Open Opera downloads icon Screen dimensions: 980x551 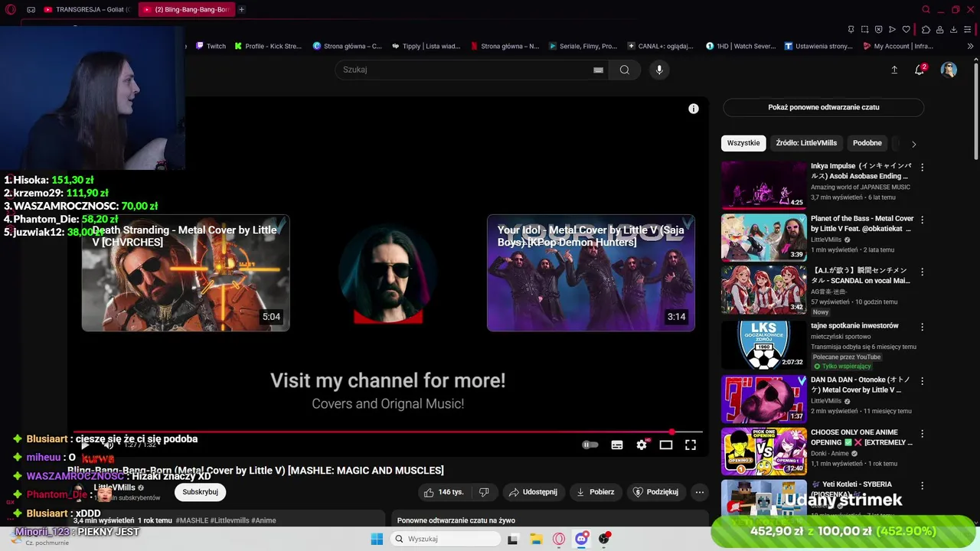(x=954, y=30)
